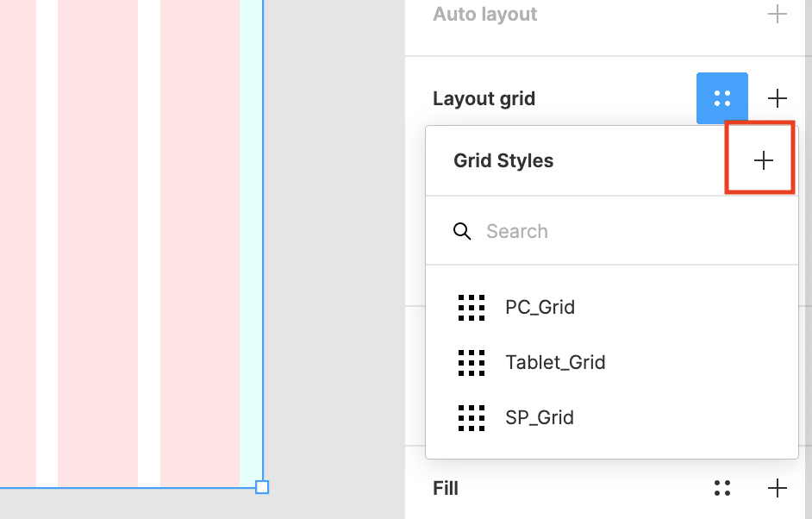Viewport: 812px width, 519px height.
Task: Toggle the Layout grid styles button
Action: 722,98
